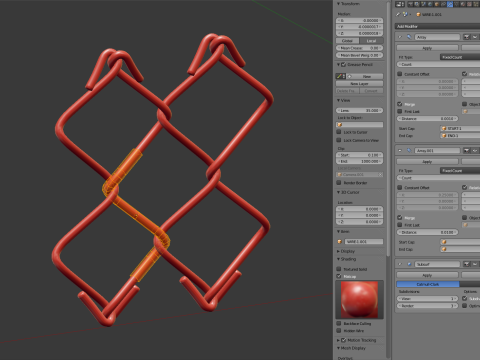
Task: Click the Lock to Object cube icon
Action: [340, 125]
